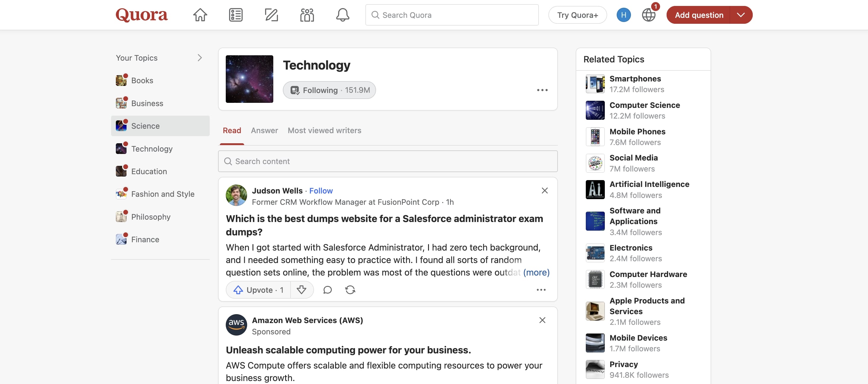Image resolution: width=868 pixels, height=384 pixels.
Task: Open the AWS advertiser logo
Action: coord(236,325)
